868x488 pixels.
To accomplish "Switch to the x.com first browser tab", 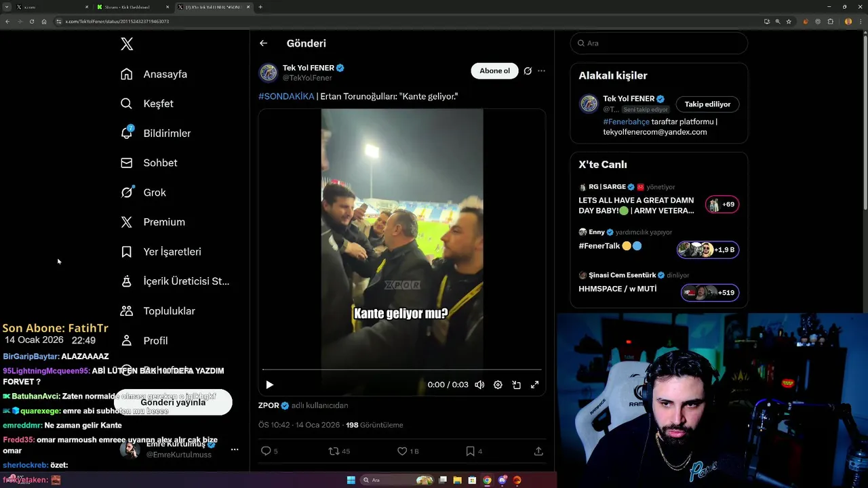I will coord(51,7).
